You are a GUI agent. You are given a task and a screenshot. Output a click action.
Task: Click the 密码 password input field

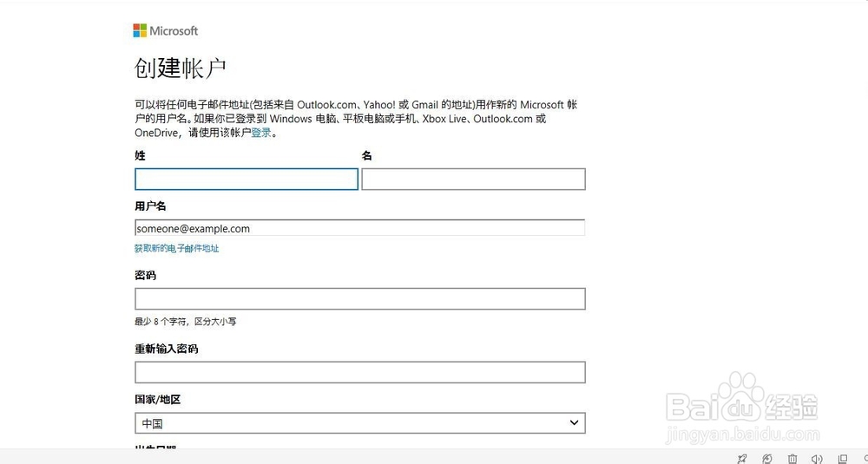click(360, 298)
